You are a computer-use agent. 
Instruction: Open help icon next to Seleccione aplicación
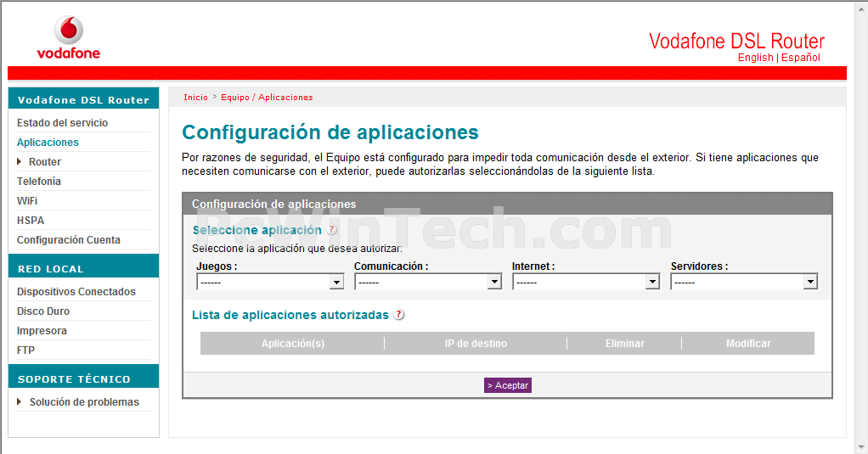(331, 229)
